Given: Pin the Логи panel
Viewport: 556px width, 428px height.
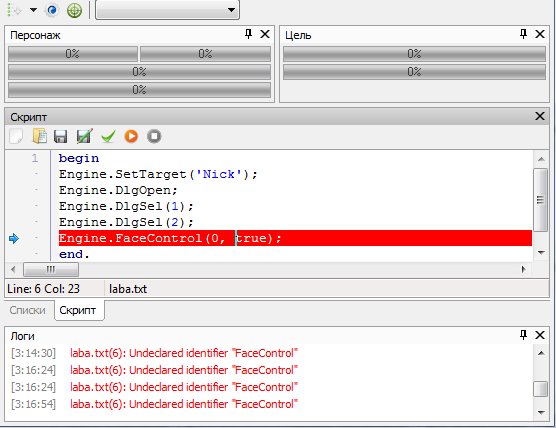Looking at the screenshot, I should pyautogui.click(x=523, y=335).
